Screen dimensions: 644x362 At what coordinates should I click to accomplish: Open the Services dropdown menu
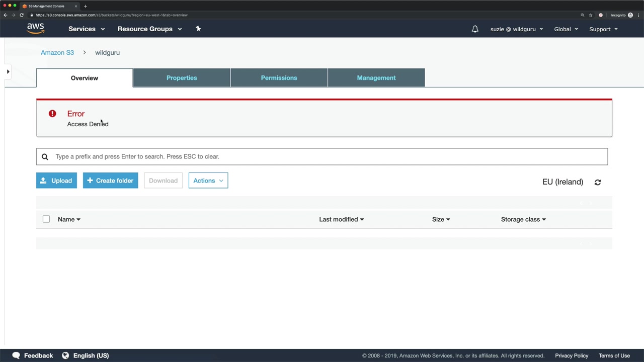coord(87,29)
